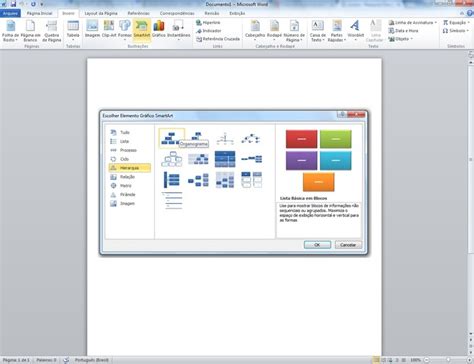Open the Objeto dropdown
Screen dimensions: 474x364
pyautogui.click(x=401, y=39)
